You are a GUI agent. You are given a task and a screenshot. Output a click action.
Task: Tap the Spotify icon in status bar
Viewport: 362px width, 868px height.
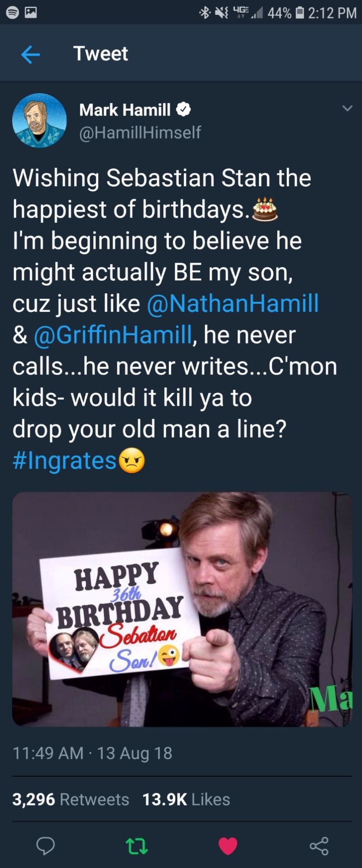coord(13,13)
